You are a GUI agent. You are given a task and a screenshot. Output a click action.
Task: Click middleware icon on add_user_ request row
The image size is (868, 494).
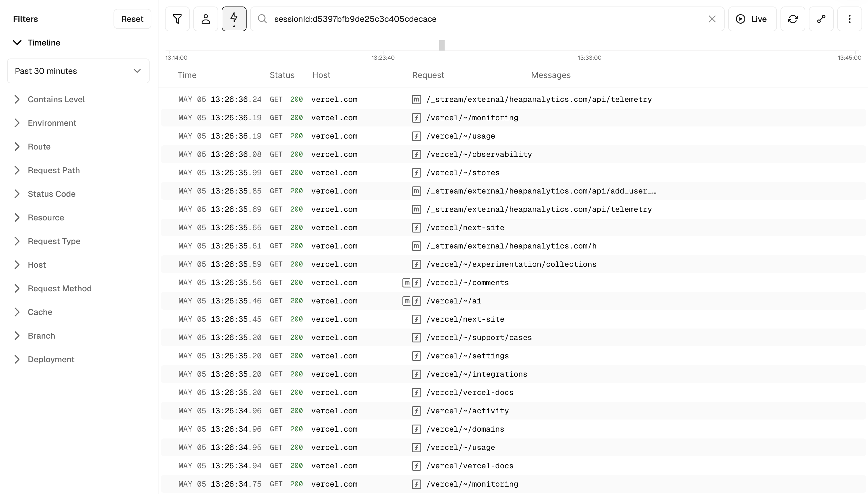tap(416, 191)
